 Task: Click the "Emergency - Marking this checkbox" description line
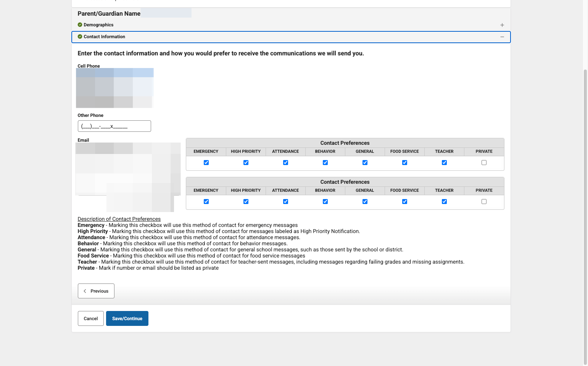point(188,225)
